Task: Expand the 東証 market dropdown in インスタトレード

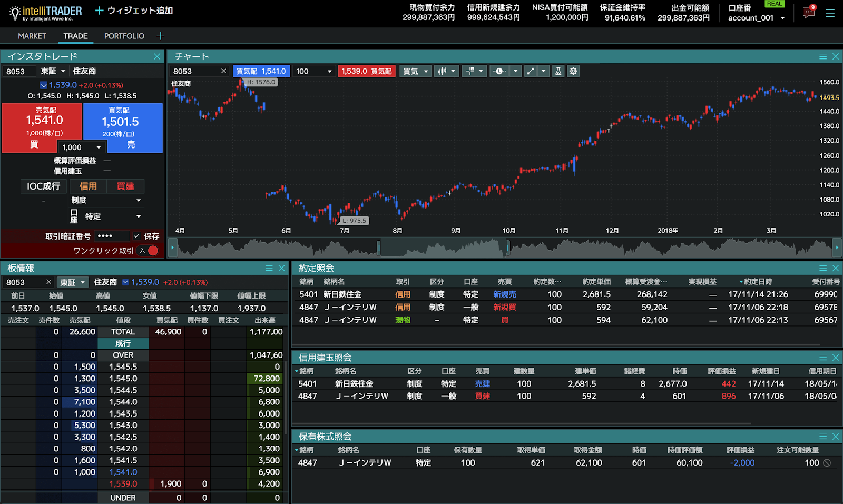Action: point(53,71)
